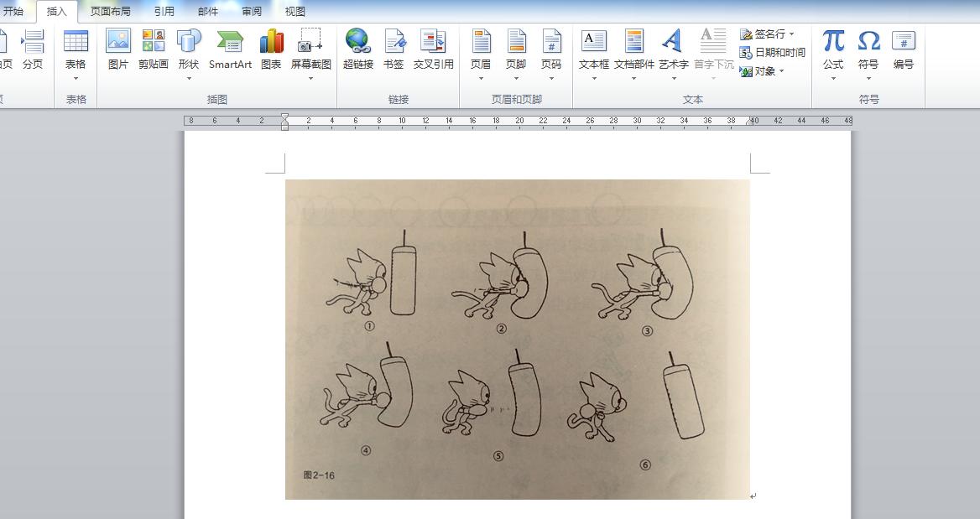
Task: Open the 邮件 mailings tab
Action: click(208, 11)
